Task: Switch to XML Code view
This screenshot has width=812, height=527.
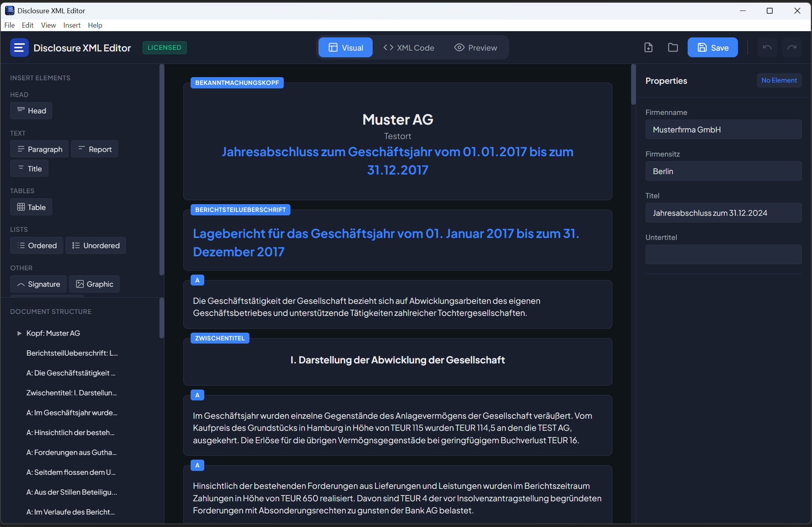Action: (x=409, y=48)
